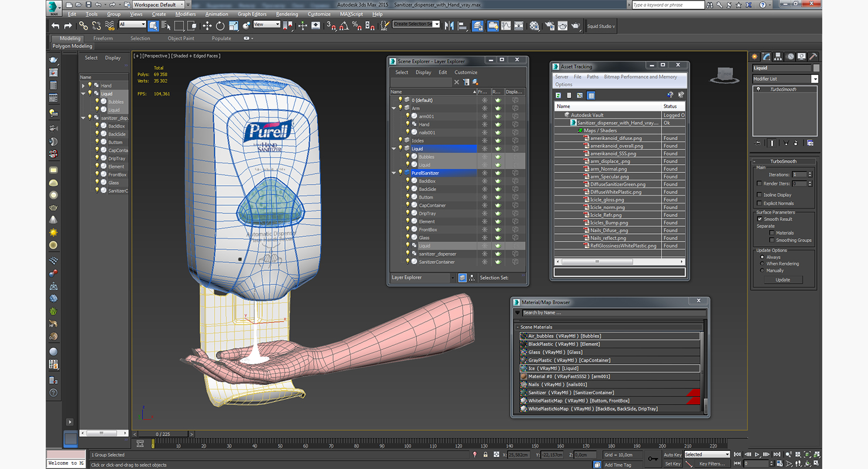
Task: Select the When Rendering radio option
Action: [x=762, y=264]
